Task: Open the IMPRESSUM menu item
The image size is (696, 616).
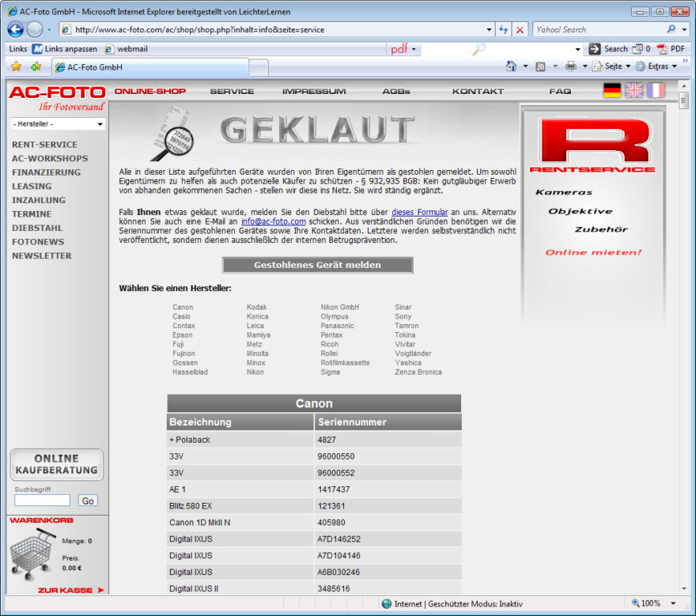Action: point(314,92)
